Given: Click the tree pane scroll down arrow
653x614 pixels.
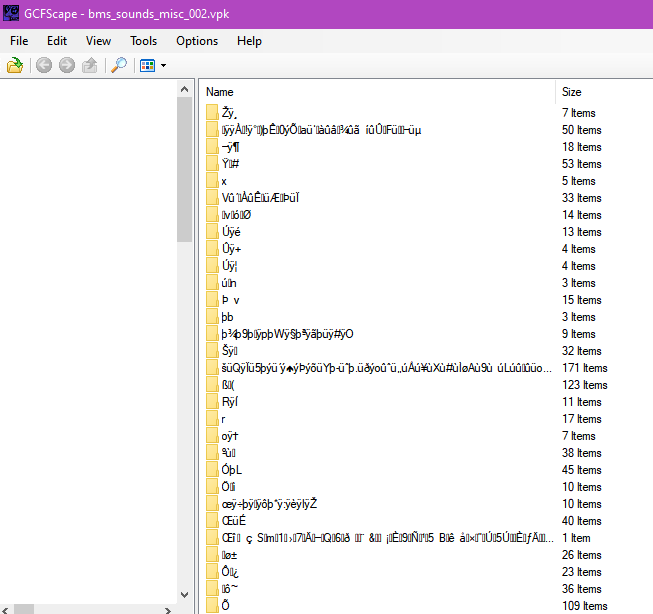Looking at the screenshot, I should click(184, 594).
